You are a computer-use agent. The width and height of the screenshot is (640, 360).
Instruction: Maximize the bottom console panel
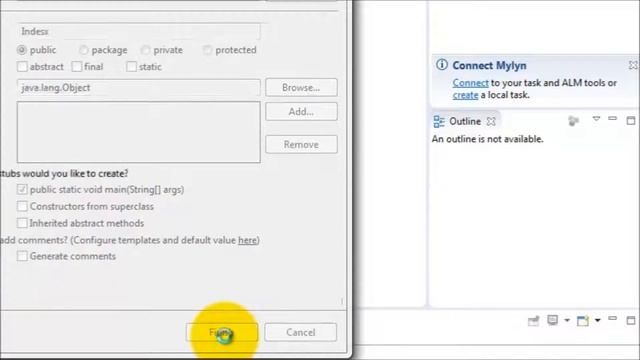click(x=631, y=320)
